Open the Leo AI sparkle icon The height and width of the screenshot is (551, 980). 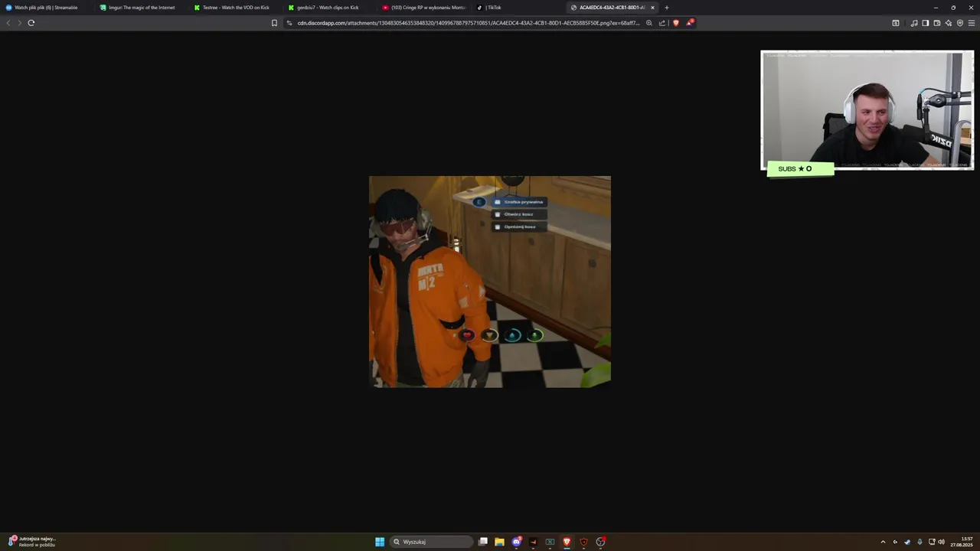(x=949, y=23)
